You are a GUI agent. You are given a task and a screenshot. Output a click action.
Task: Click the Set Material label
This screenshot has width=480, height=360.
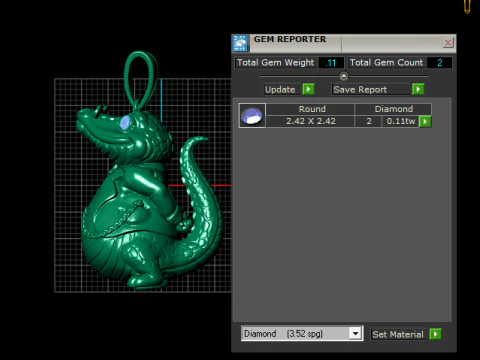click(x=398, y=334)
